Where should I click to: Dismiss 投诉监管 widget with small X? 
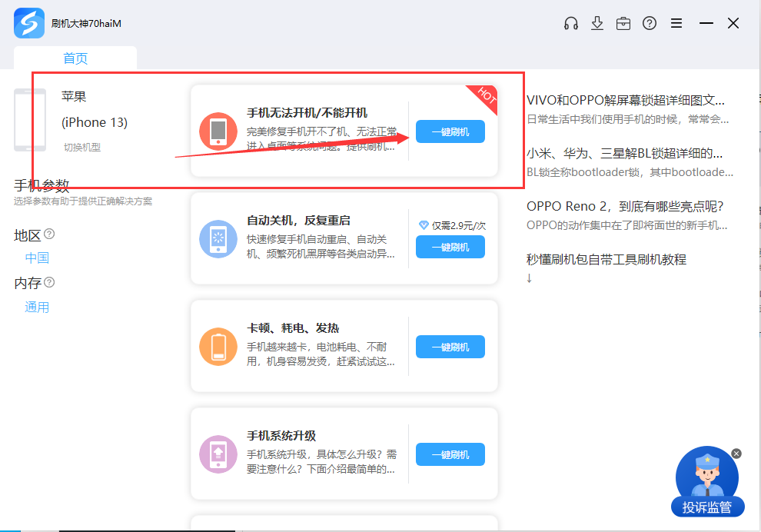click(x=736, y=454)
